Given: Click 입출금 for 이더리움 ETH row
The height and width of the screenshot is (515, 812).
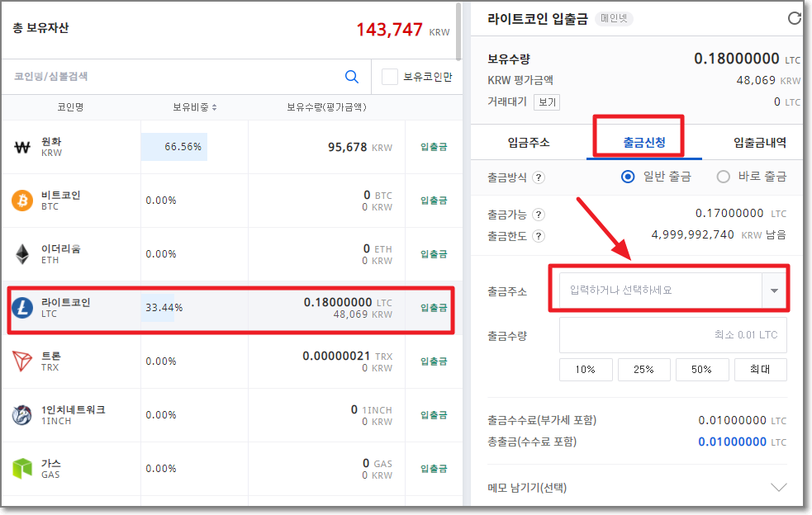Looking at the screenshot, I should coord(434,254).
